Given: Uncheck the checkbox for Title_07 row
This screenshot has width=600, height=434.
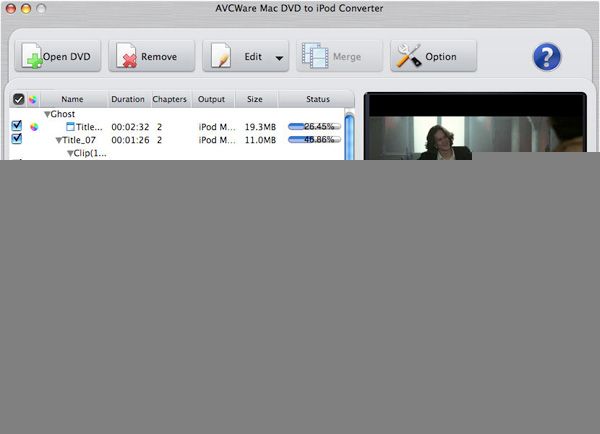Looking at the screenshot, I should pos(17,138).
